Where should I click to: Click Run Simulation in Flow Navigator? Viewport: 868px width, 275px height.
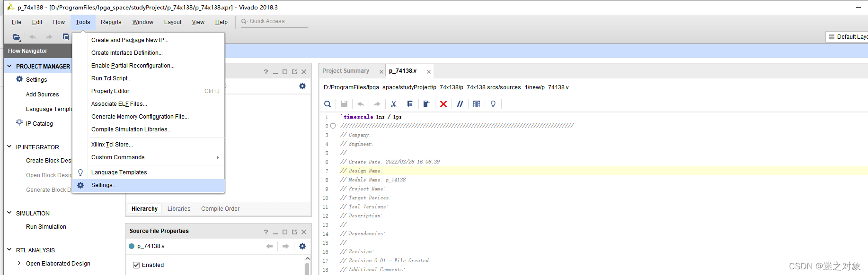(46, 227)
